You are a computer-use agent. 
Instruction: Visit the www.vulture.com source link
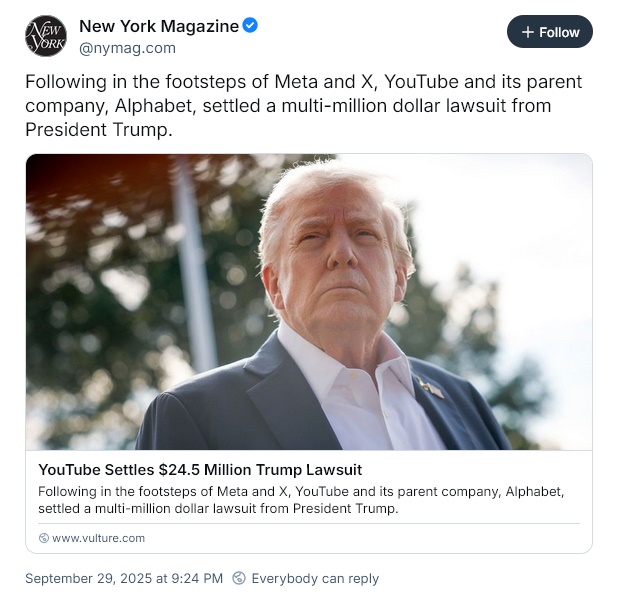tap(98, 538)
